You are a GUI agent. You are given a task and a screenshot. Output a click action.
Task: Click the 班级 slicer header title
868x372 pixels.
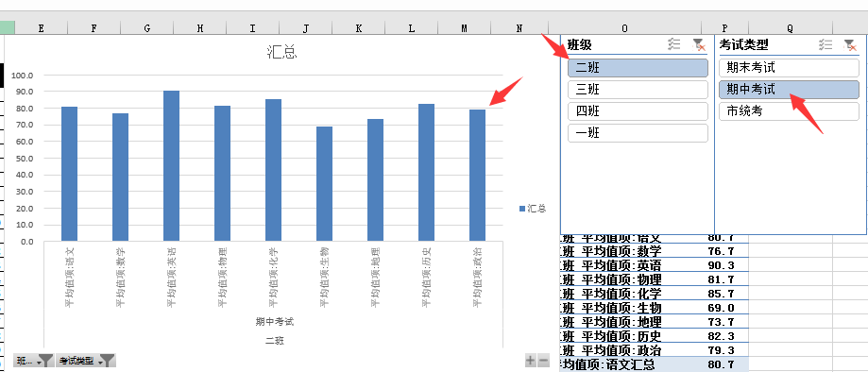(580, 44)
